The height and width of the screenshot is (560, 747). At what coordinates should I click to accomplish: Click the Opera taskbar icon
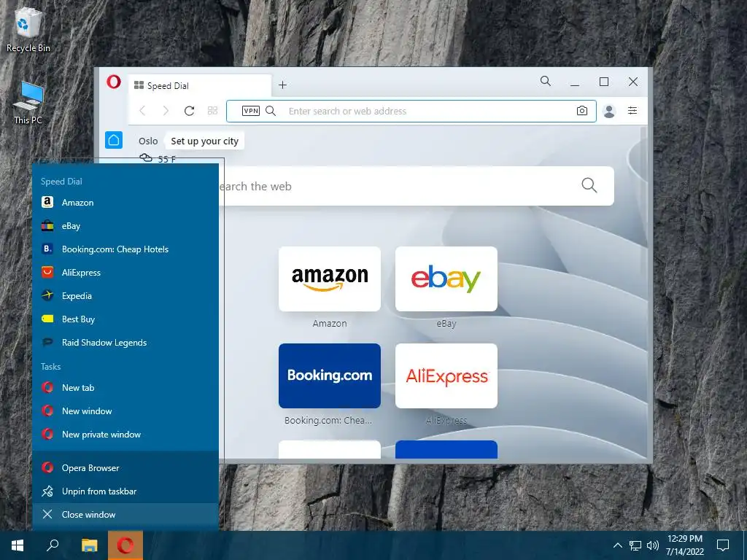tap(125, 545)
